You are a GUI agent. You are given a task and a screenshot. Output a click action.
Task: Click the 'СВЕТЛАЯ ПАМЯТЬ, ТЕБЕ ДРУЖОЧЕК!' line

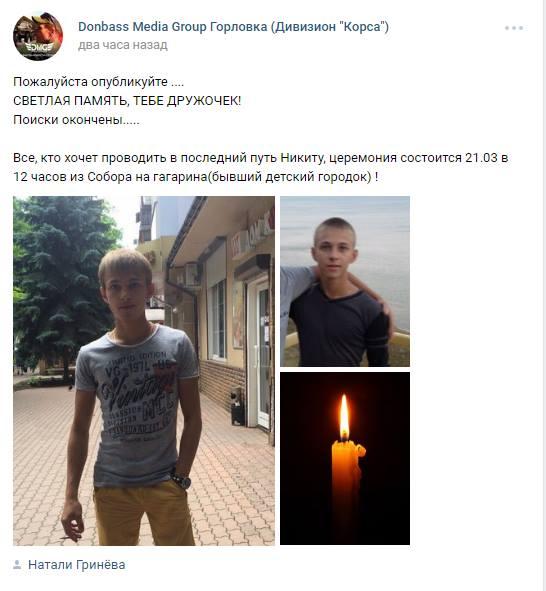tap(127, 101)
